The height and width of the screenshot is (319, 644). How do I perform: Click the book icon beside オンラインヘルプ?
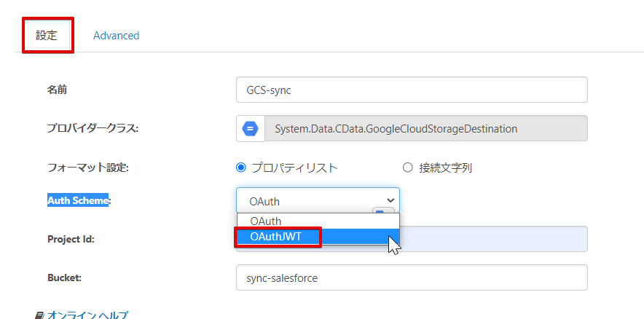(40, 315)
